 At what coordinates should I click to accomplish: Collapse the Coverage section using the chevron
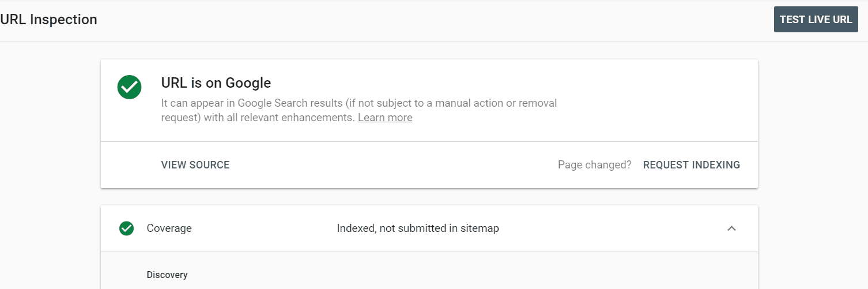coord(731,228)
